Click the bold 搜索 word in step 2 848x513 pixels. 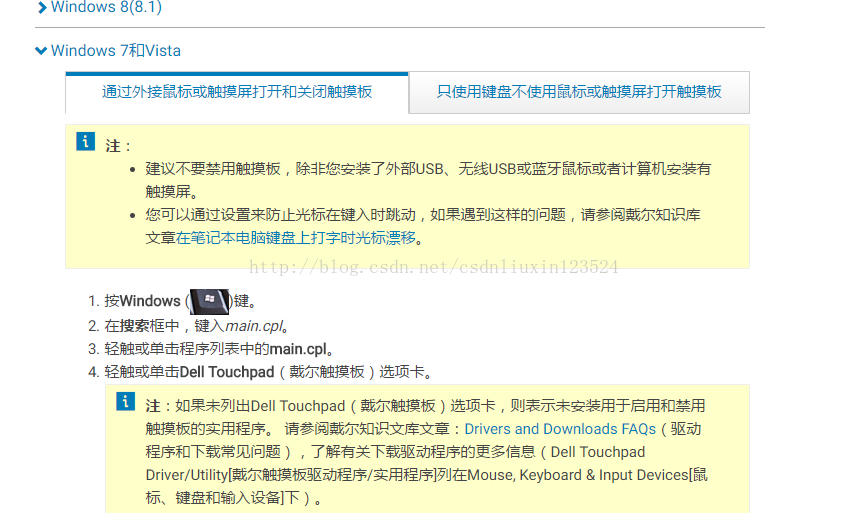click(135, 326)
